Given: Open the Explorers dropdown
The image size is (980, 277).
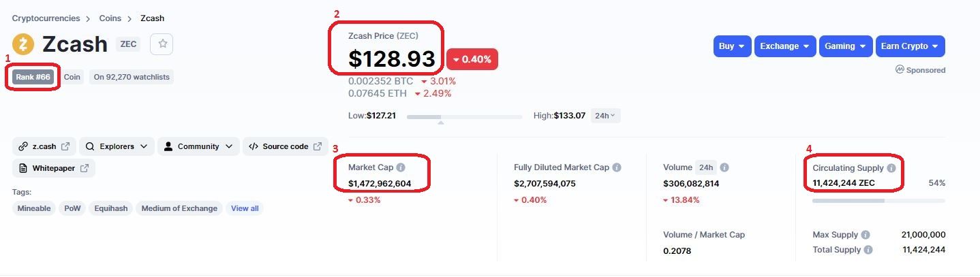Looking at the screenshot, I should tap(117, 146).
